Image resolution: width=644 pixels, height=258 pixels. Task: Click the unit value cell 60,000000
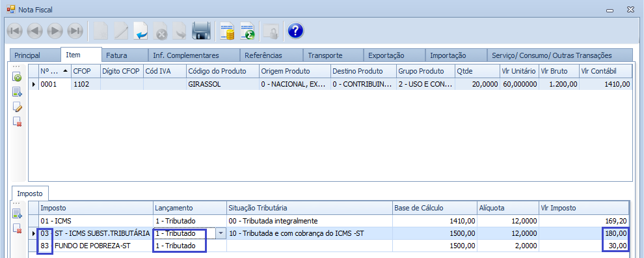[x=518, y=84]
